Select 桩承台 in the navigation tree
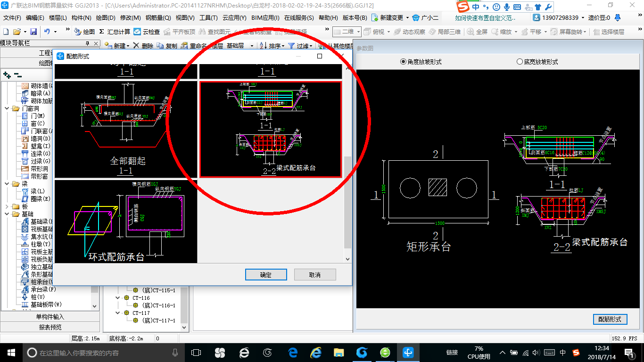 (x=37, y=282)
